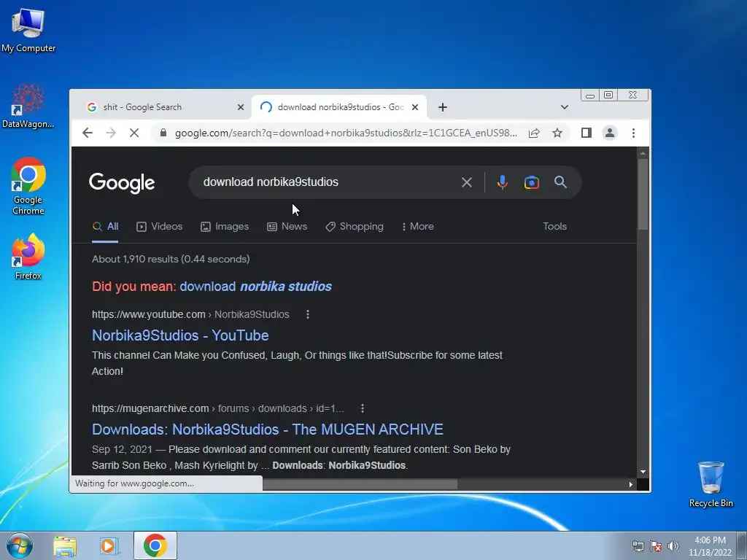747x560 pixels.
Task: Click the horizontal scrollbar thumb
Action: click(x=360, y=485)
